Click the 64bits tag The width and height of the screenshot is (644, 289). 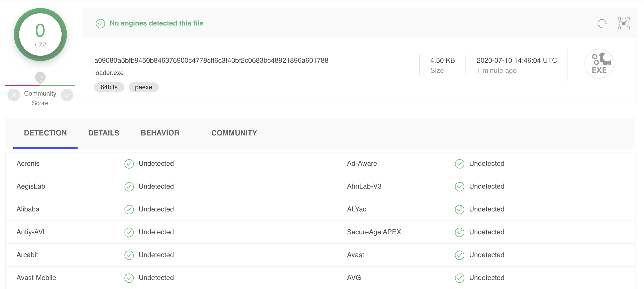click(x=109, y=87)
